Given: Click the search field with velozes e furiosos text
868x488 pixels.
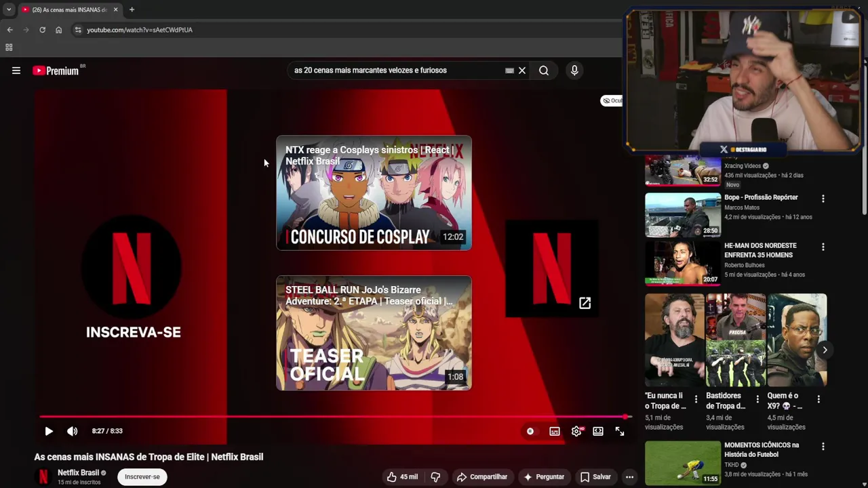Looking at the screenshot, I should [x=397, y=70].
